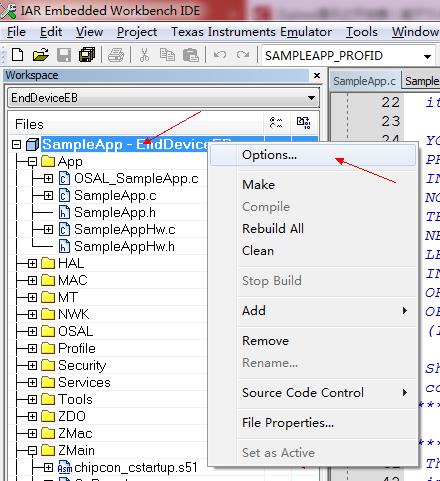Viewport: 440px width, 481px height.
Task: Expand the NWK folder node
Action: 32,315
